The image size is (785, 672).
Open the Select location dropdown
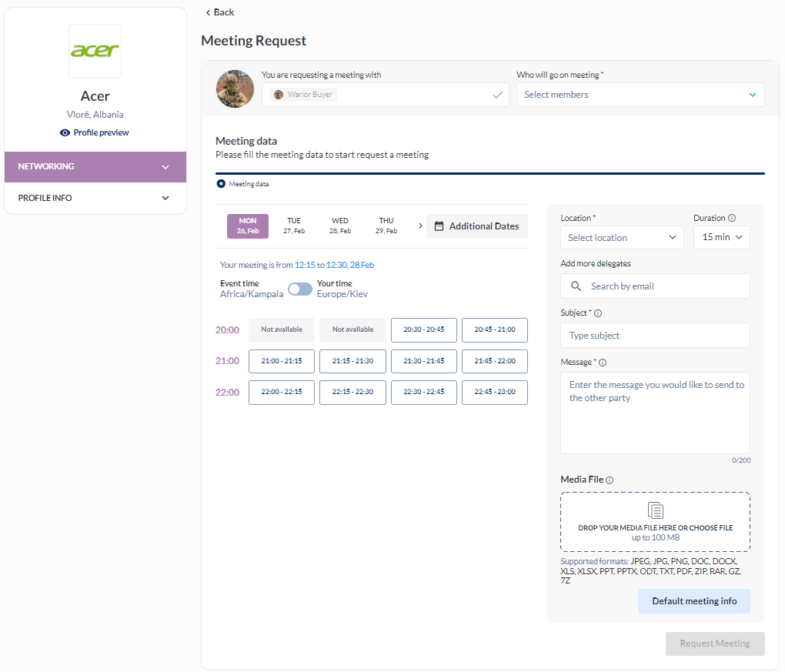(622, 238)
